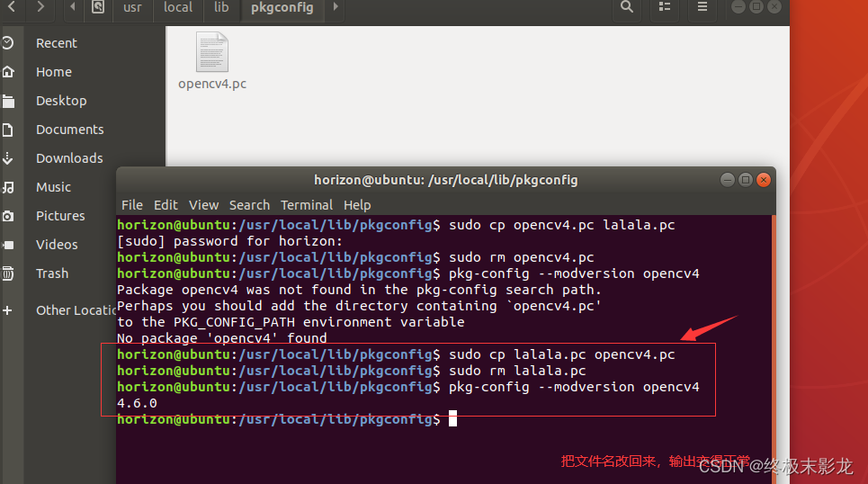Viewport: 868px width, 484px height.
Task: Navigate to the usr path segment
Action: point(132,7)
